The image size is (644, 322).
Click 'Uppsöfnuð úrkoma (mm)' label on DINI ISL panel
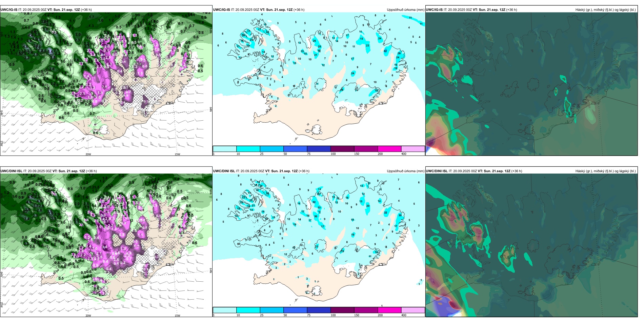click(x=405, y=171)
